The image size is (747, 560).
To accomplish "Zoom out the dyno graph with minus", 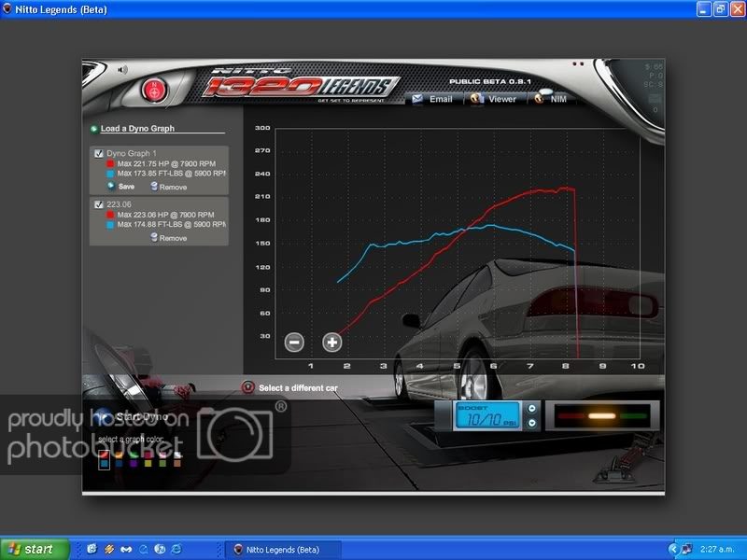I will click(x=294, y=342).
